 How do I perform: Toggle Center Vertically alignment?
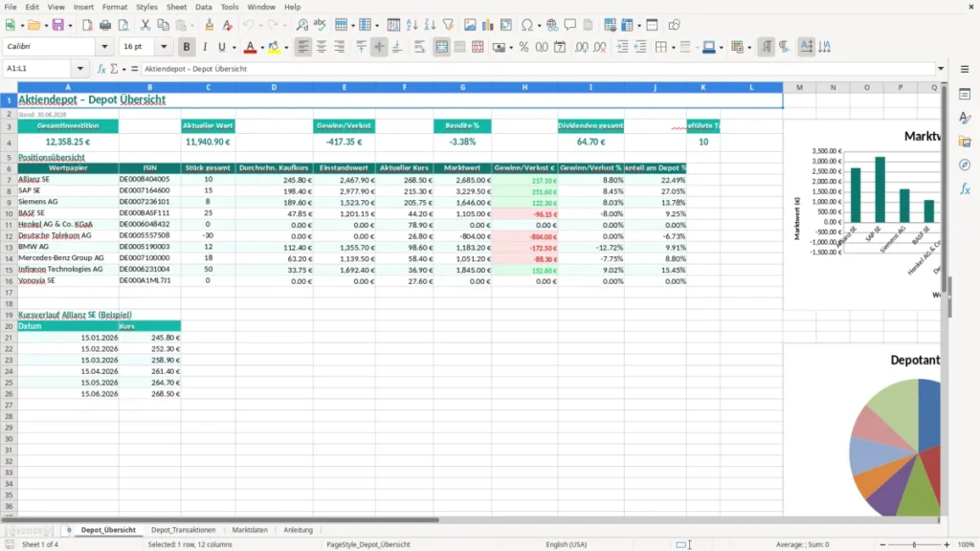[379, 47]
